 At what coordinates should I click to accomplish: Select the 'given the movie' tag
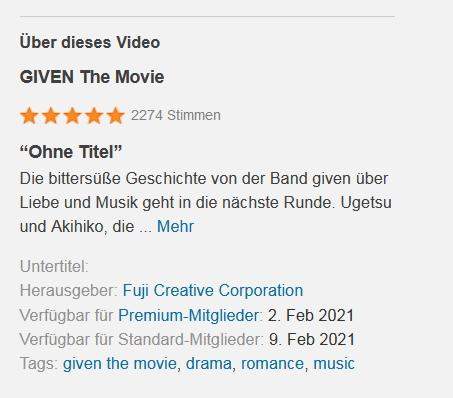click(x=120, y=363)
